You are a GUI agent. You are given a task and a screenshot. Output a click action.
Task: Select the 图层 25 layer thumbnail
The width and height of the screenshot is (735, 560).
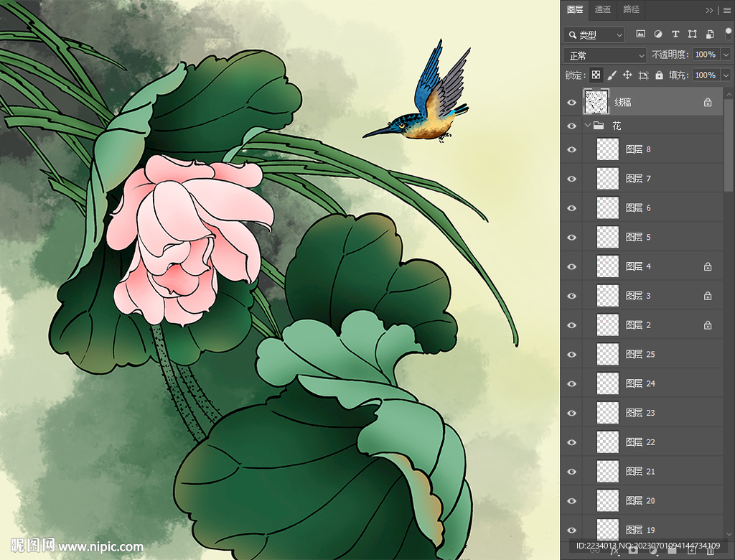[x=608, y=354]
